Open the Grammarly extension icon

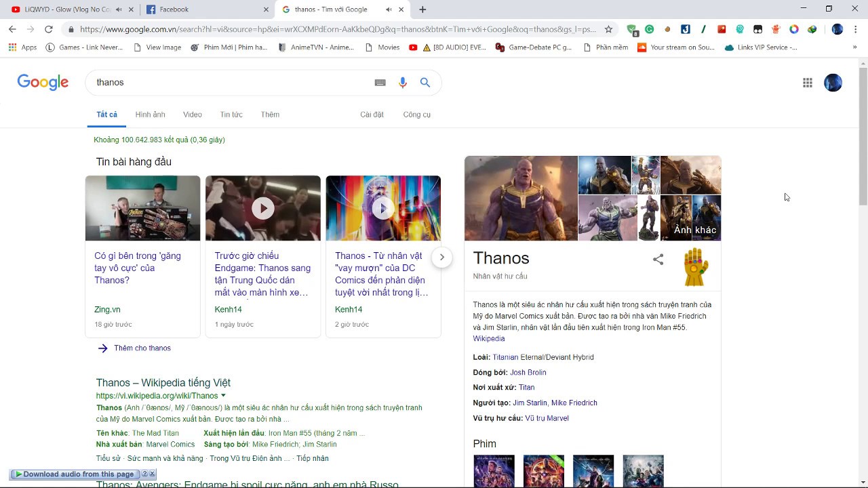(650, 29)
